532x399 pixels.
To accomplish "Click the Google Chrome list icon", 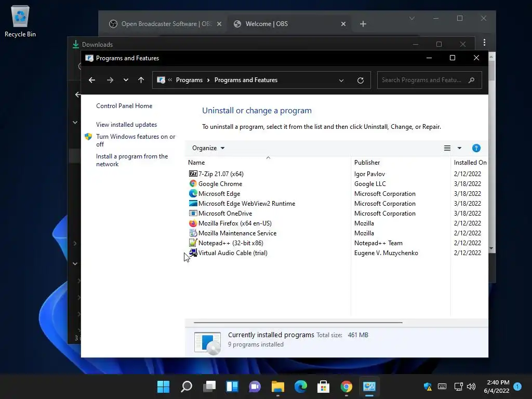I will point(193,183).
